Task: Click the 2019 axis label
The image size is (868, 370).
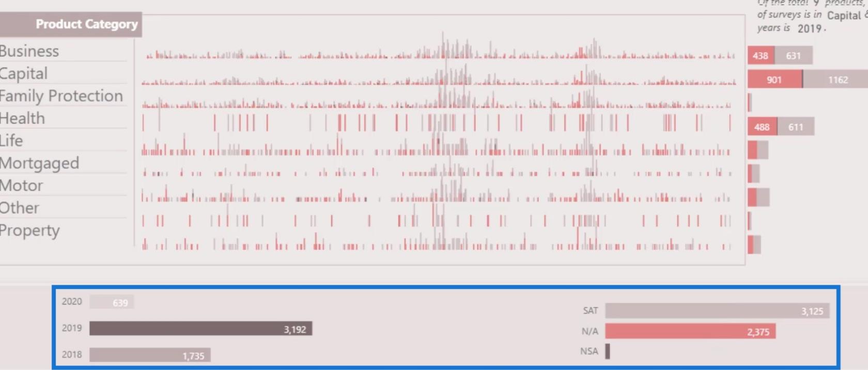Action: 72,328
